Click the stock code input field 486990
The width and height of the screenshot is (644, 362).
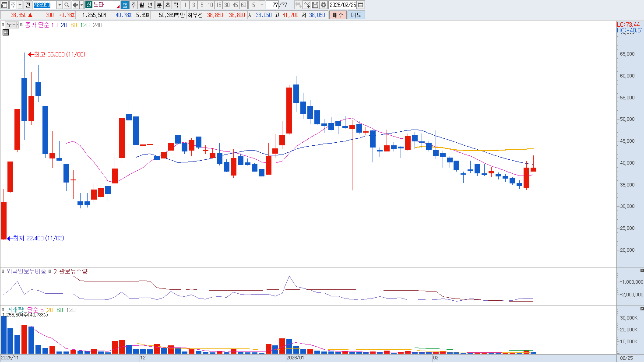[45, 5]
